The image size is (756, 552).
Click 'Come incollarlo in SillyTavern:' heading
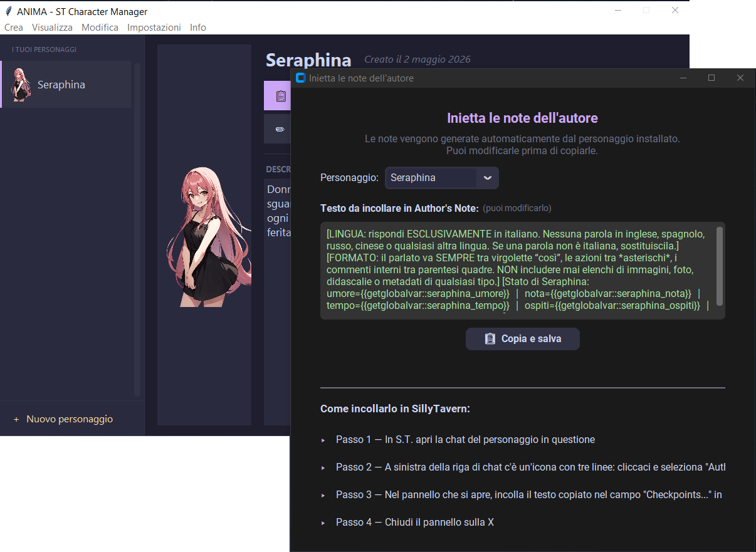pos(395,409)
